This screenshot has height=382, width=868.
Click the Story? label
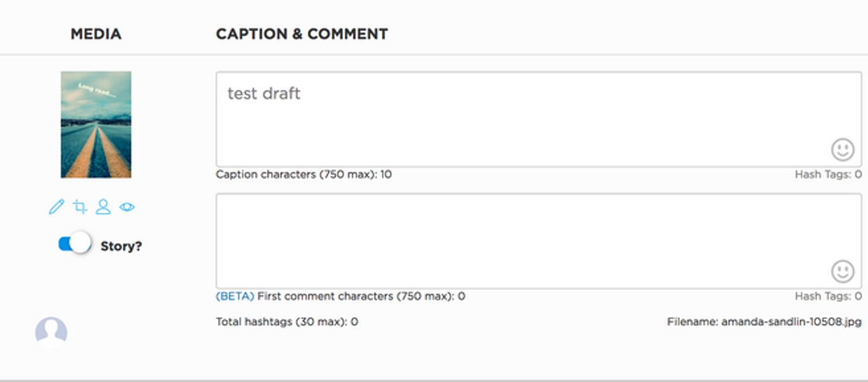click(121, 246)
